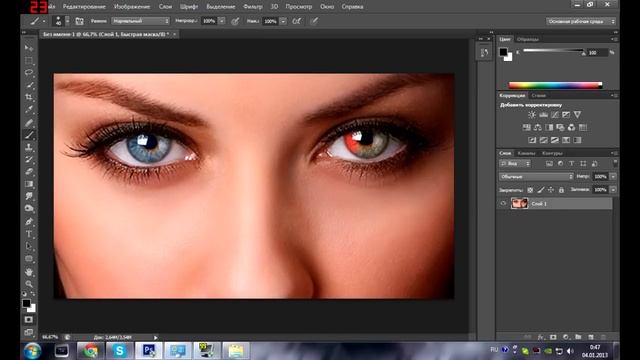This screenshot has height=360, width=640.
Task: Add a Brightness/Contrast adjustment
Action: (x=532, y=115)
